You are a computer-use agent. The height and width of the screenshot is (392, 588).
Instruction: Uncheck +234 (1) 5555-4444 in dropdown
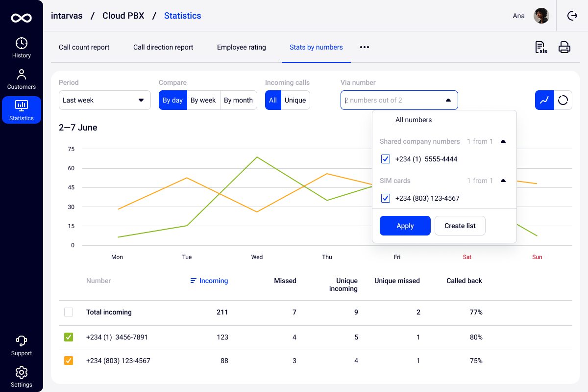coord(386,159)
